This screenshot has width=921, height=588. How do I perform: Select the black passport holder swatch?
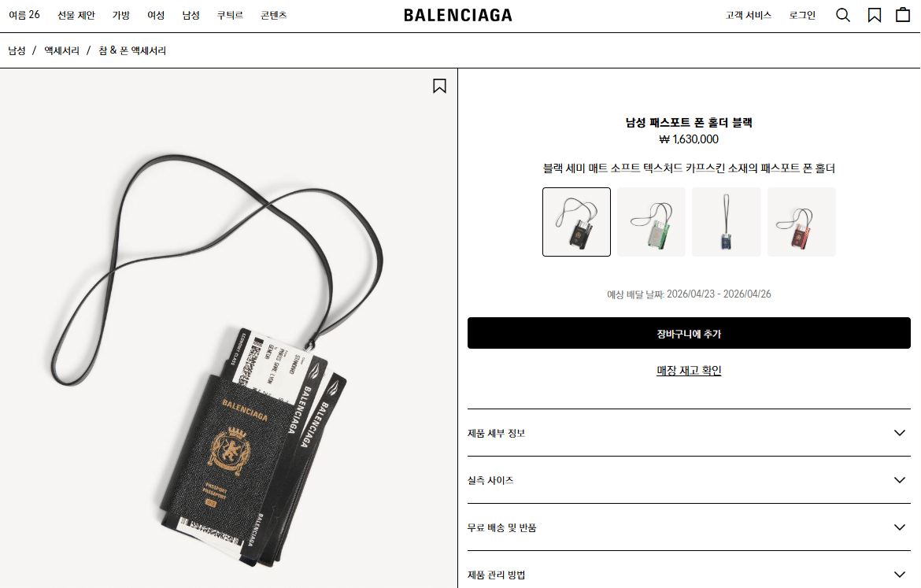pos(576,222)
